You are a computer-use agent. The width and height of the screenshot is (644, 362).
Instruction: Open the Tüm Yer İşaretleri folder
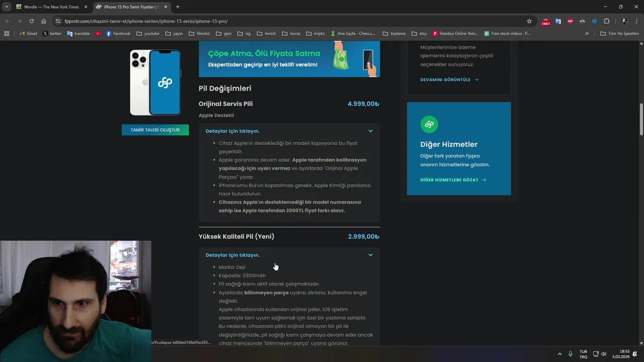pyautogui.click(x=620, y=34)
